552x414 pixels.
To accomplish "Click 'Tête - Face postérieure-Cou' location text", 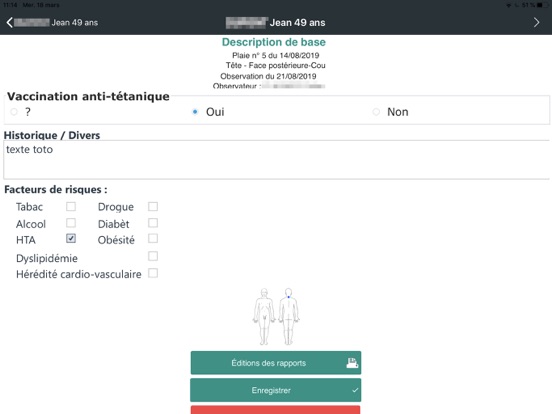I will pyautogui.click(x=276, y=65).
